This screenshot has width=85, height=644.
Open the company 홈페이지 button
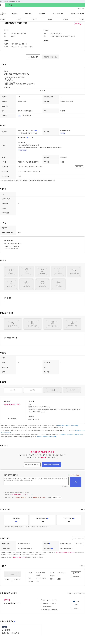pos(76,573)
